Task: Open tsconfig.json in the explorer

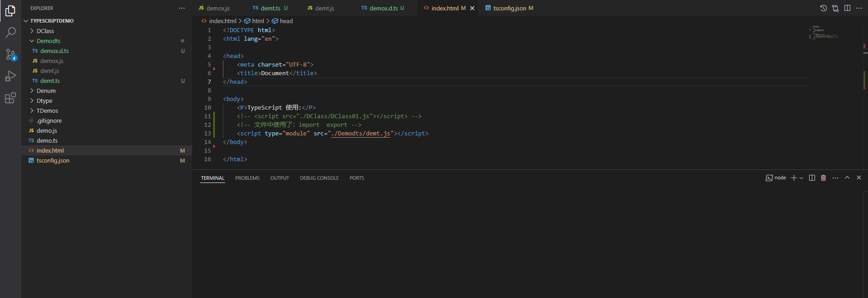Action: click(106, 160)
